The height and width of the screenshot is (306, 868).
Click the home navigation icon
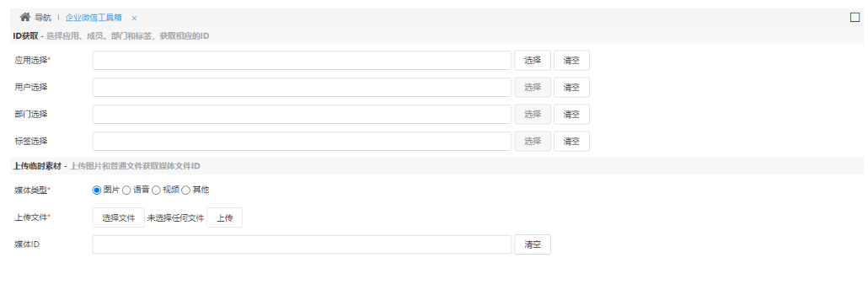click(x=25, y=17)
